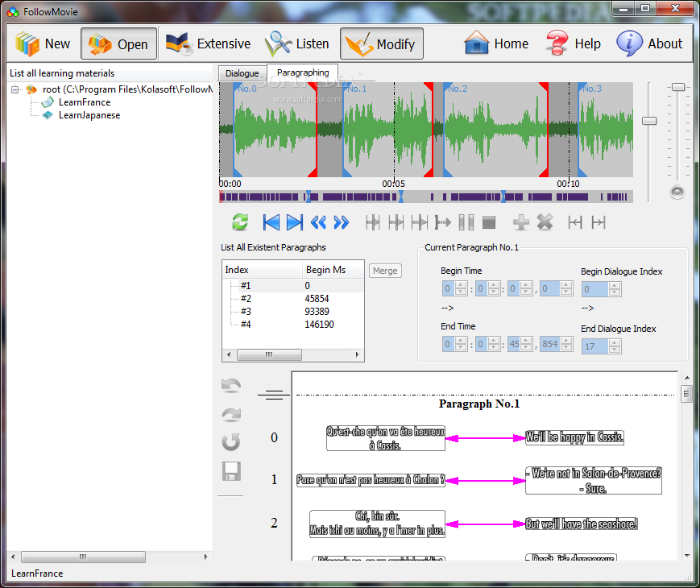This screenshot has height=588, width=700.
Task: Click the horizontal lines separator icon
Action: click(274, 395)
